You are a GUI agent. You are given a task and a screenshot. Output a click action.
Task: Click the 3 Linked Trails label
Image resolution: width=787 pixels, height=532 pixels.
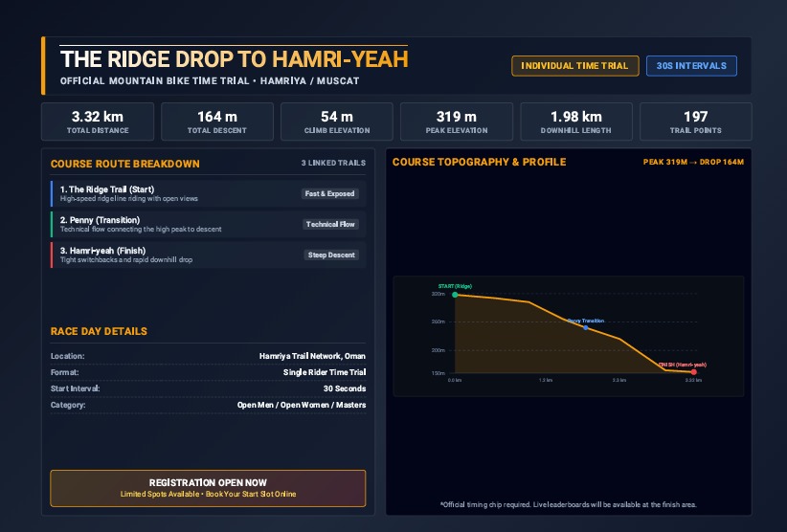[x=333, y=163]
